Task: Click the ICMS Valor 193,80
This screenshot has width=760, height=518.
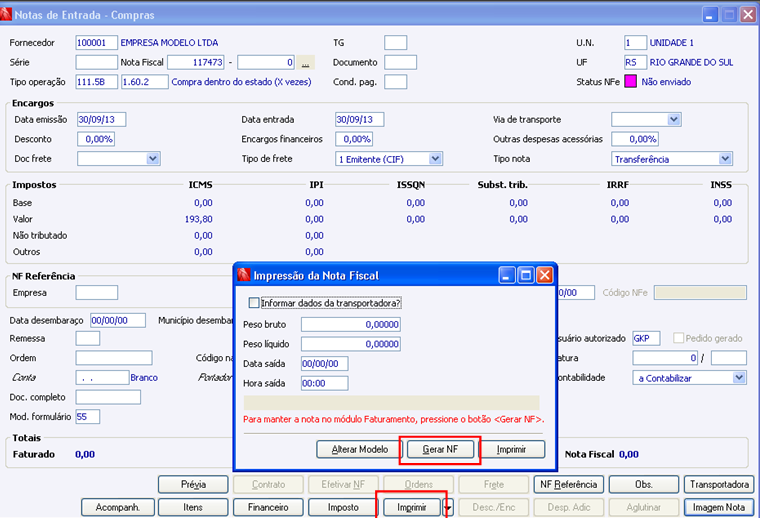Action: pos(199,219)
